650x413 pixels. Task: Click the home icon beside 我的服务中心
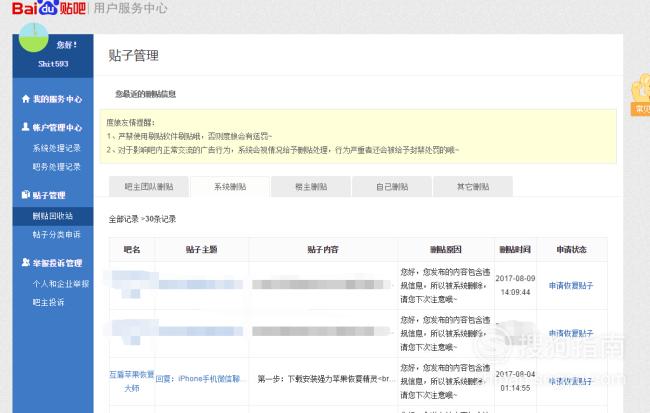pyautogui.click(x=26, y=99)
